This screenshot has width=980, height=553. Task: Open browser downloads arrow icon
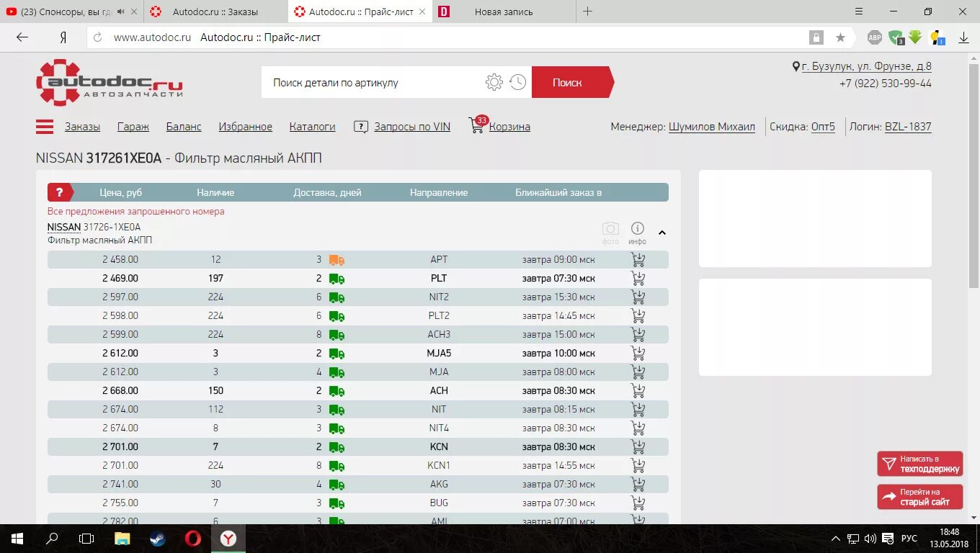click(x=963, y=37)
